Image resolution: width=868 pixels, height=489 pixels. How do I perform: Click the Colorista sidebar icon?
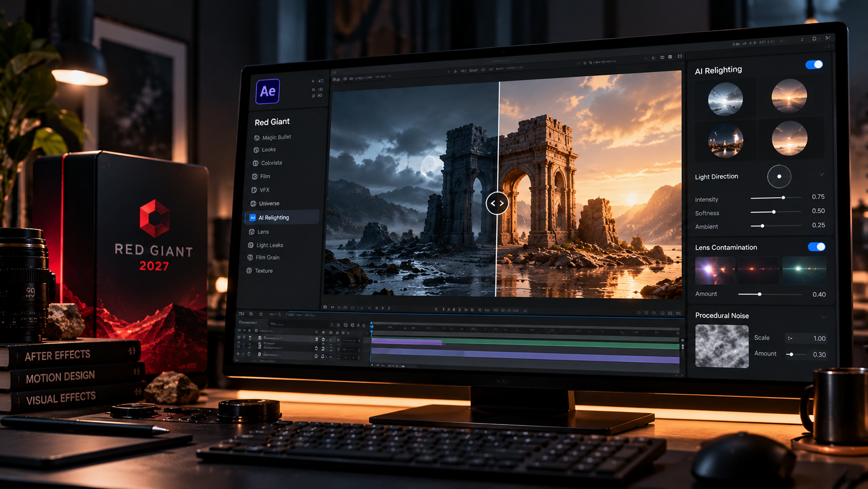tap(255, 163)
